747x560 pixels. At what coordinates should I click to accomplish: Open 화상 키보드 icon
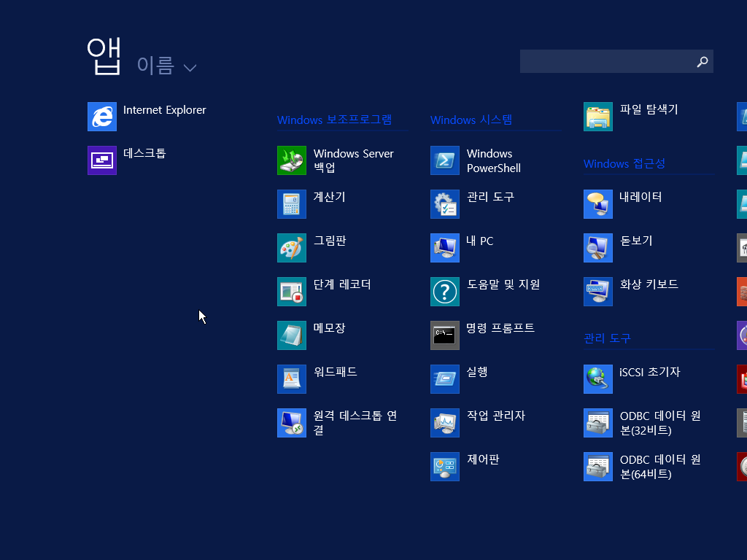pos(598,292)
